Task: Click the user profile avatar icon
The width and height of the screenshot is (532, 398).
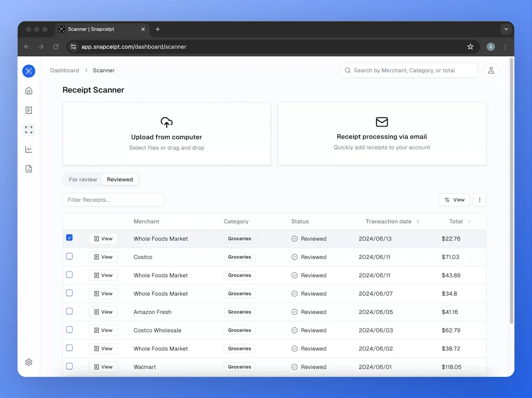Action: coord(491,71)
